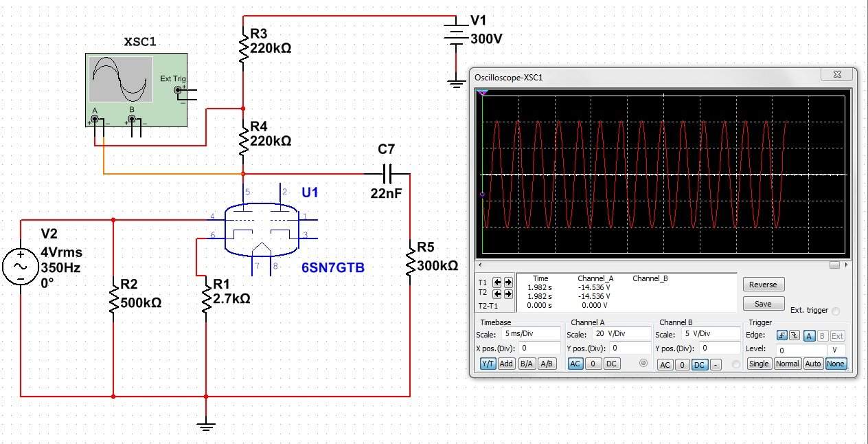The width and height of the screenshot is (868, 444).
Task: Move cursor T1 right with arrow
Action: coord(508,282)
